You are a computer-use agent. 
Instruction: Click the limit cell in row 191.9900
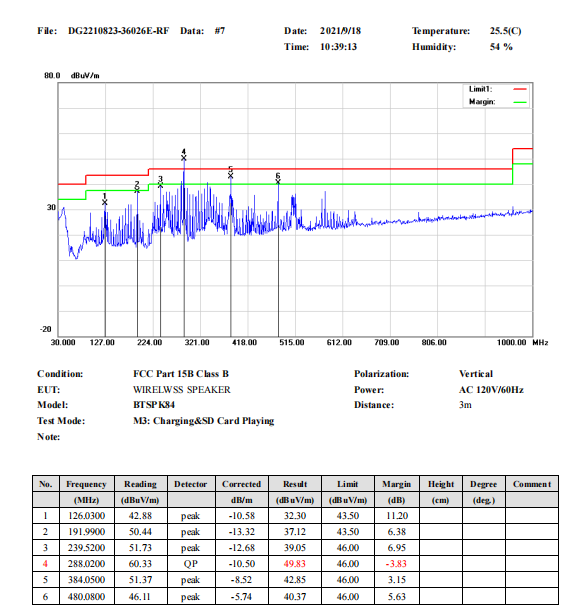coord(348,532)
